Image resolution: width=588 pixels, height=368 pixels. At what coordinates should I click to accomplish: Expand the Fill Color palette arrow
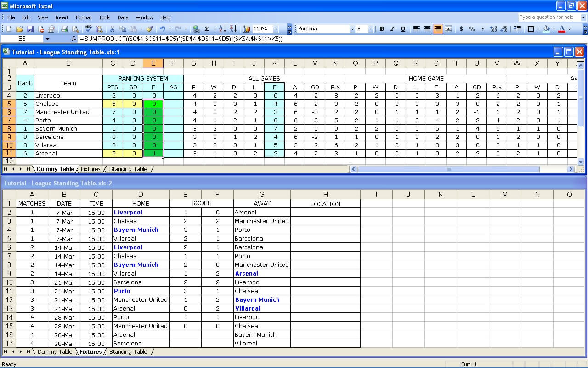(x=554, y=29)
